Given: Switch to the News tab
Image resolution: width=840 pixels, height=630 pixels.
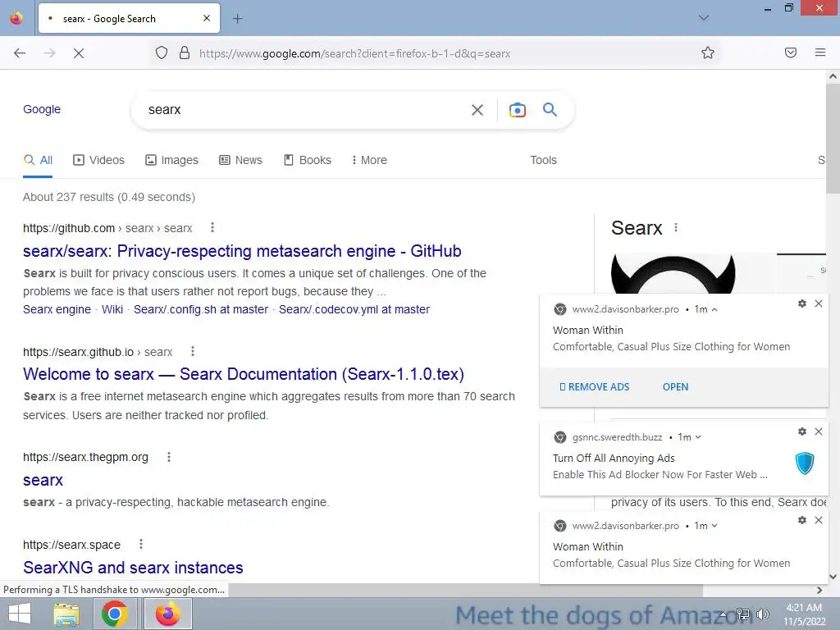Looking at the screenshot, I should point(240,160).
